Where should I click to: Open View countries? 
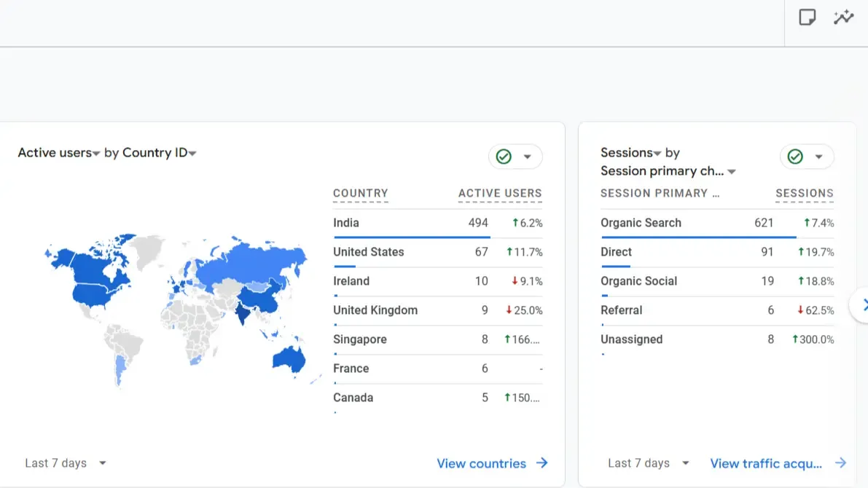point(482,463)
